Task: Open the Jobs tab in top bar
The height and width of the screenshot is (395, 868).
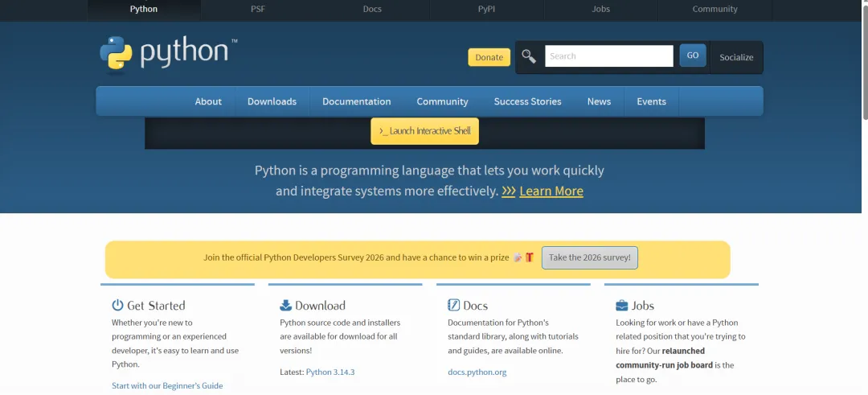Action: [600, 10]
